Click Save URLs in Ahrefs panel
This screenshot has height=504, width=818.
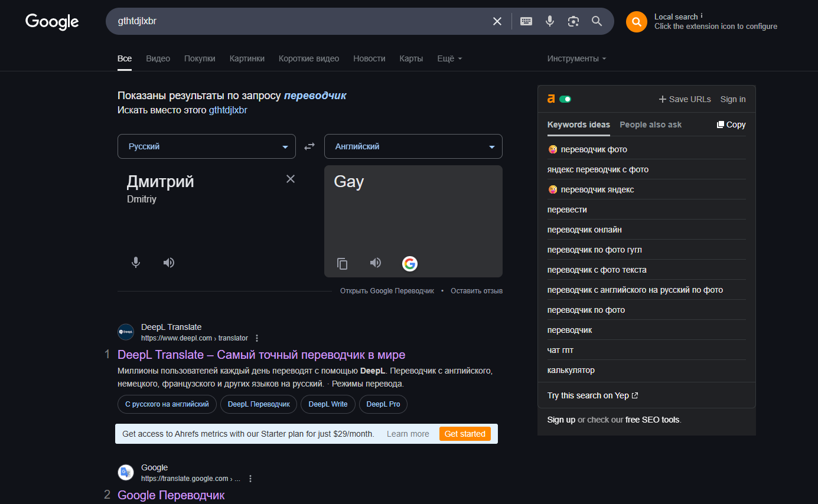tap(685, 99)
